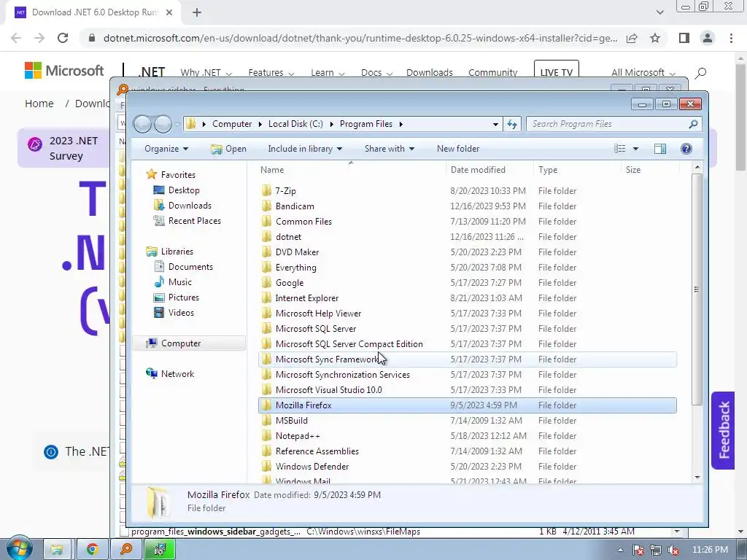Click Chrome's back navigation arrow
This screenshot has width=747, height=560.
tap(16, 38)
